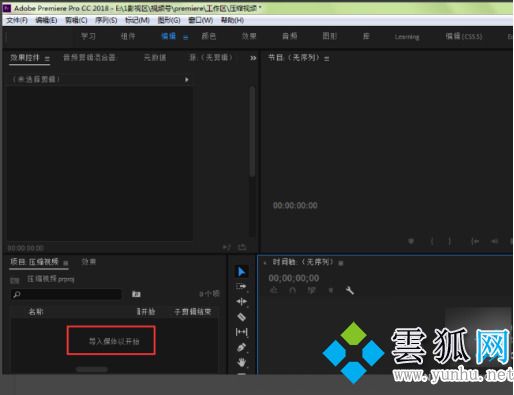The height and width of the screenshot is (395, 514).
Task: Toggle timeline nest-sequence insert icon
Action: 273,290
